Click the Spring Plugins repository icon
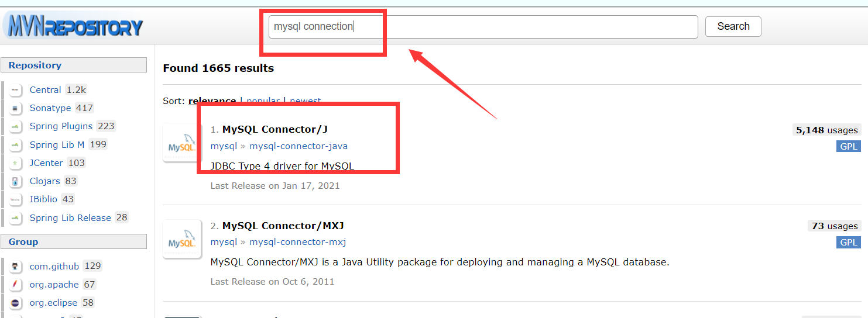This screenshot has width=868, height=318. (15, 126)
